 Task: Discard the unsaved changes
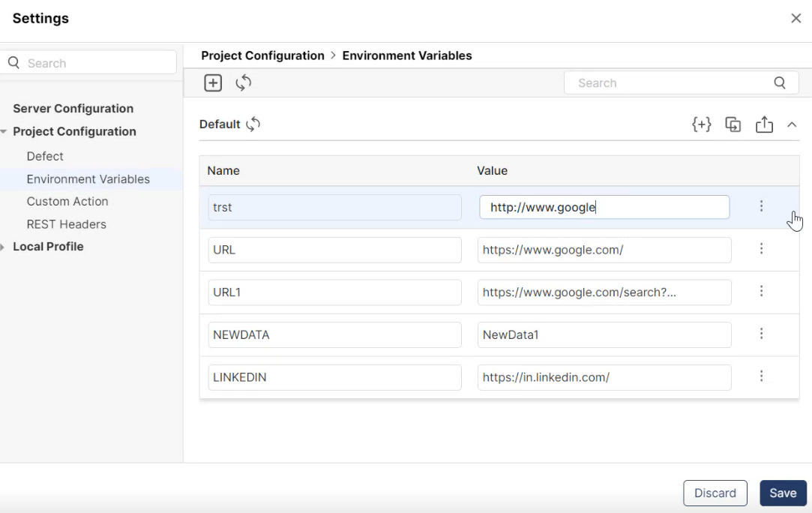coord(715,493)
